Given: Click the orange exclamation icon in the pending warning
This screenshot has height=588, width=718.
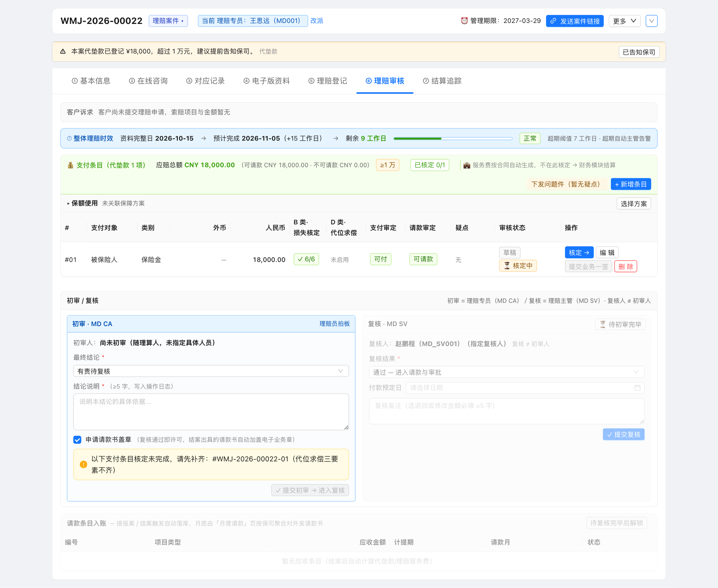Looking at the screenshot, I should [83, 464].
